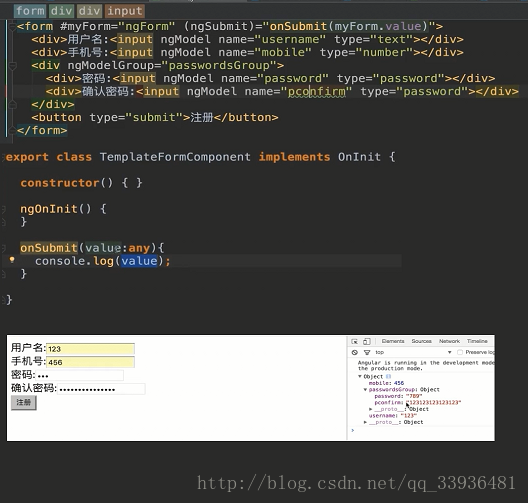Click the username: "123" console property
Image resolution: width=528 pixels, height=503 pixels.
(x=393, y=416)
